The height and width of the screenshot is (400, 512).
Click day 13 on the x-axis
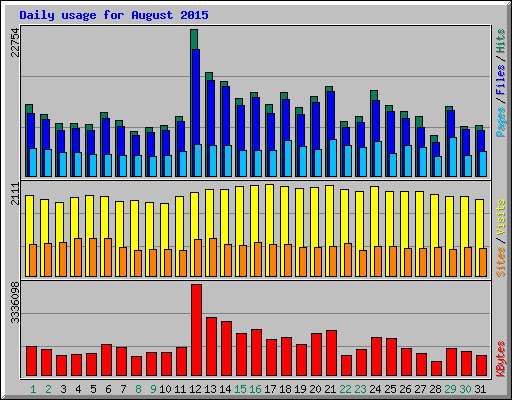click(210, 389)
